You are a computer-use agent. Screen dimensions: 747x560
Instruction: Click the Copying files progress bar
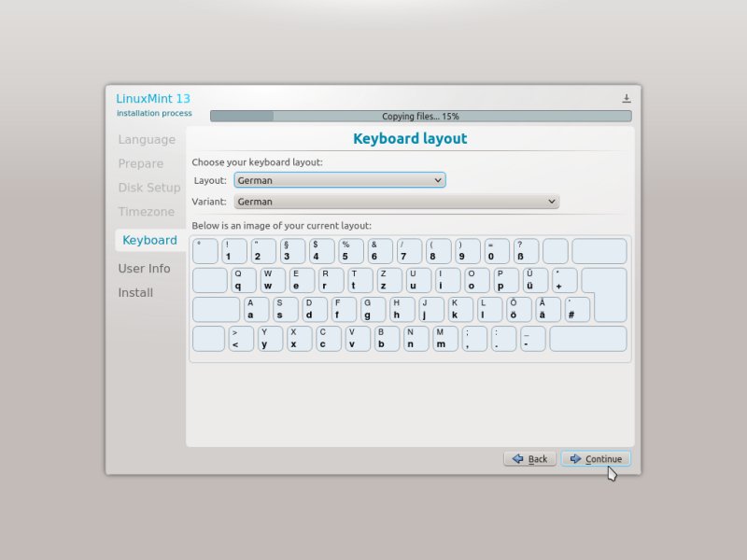[x=421, y=116]
